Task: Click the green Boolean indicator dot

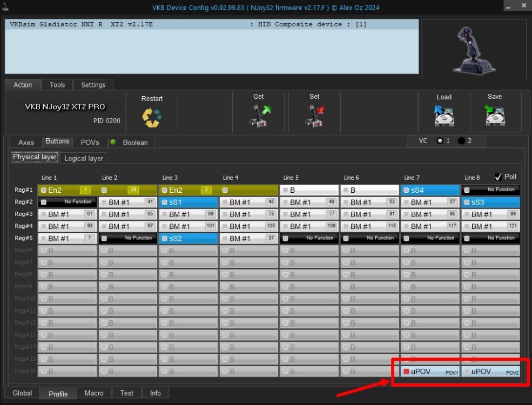Action: pyautogui.click(x=113, y=142)
